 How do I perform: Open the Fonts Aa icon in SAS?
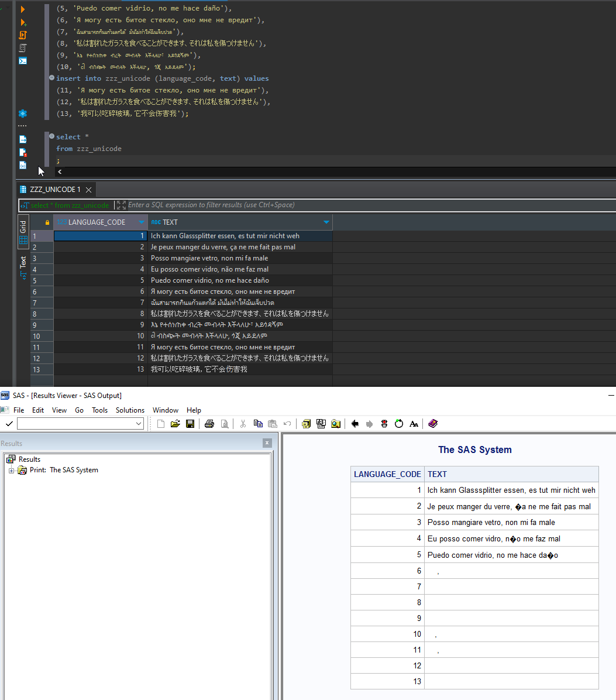(414, 423)
